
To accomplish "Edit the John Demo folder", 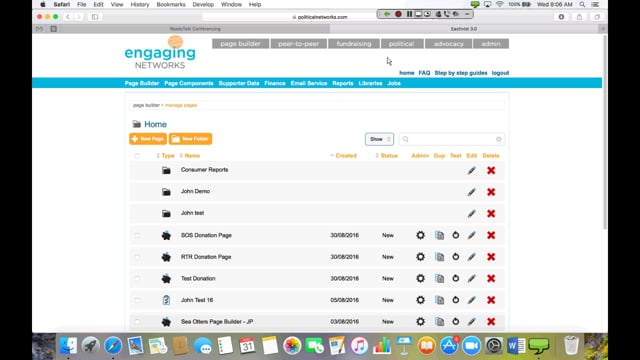I will point(471,192).
